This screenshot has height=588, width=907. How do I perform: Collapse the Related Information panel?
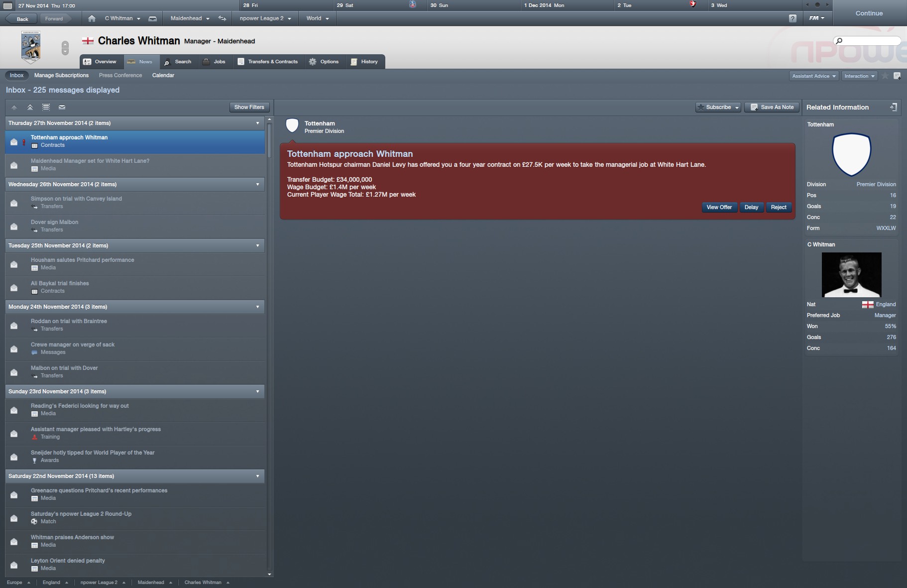pyautogui.click(x=893, y=107)
